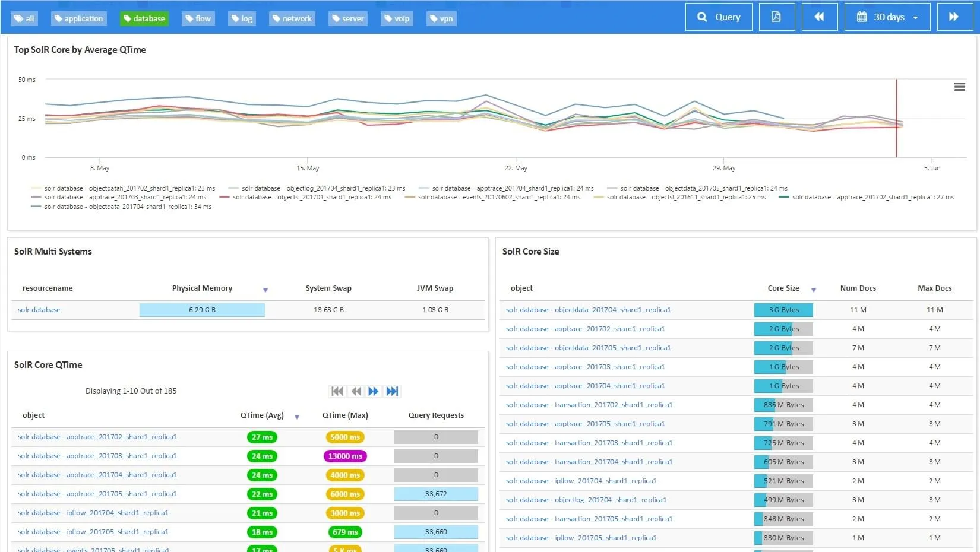Go to previous time period with rewind icon
The width and height of the screenshot is (980, 552).
[819, 17]
